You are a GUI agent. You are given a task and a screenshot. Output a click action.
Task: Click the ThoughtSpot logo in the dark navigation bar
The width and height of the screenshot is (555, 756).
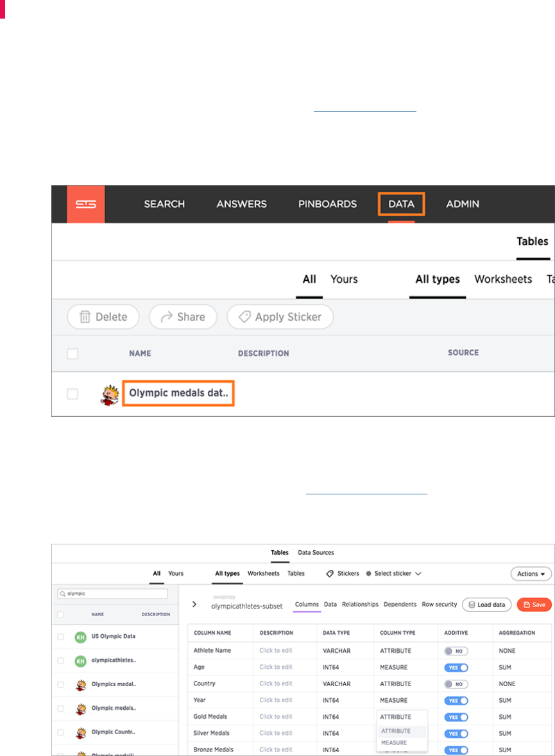click(x=86, y=204)
